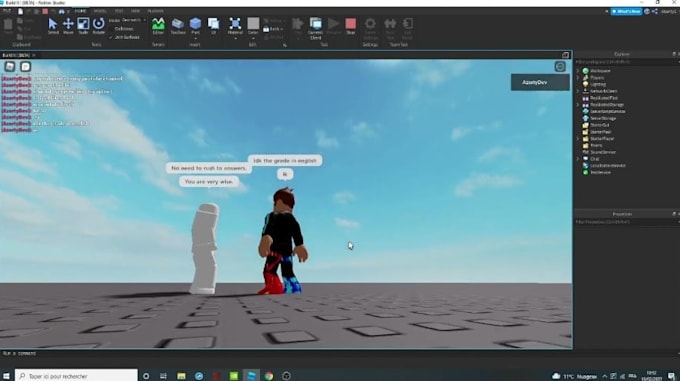Image resolution: width=680 pixels, height=381 pixels.
Task: Select the Players service in Explorer
Action: pyautogui.click(x=597, y=78)
